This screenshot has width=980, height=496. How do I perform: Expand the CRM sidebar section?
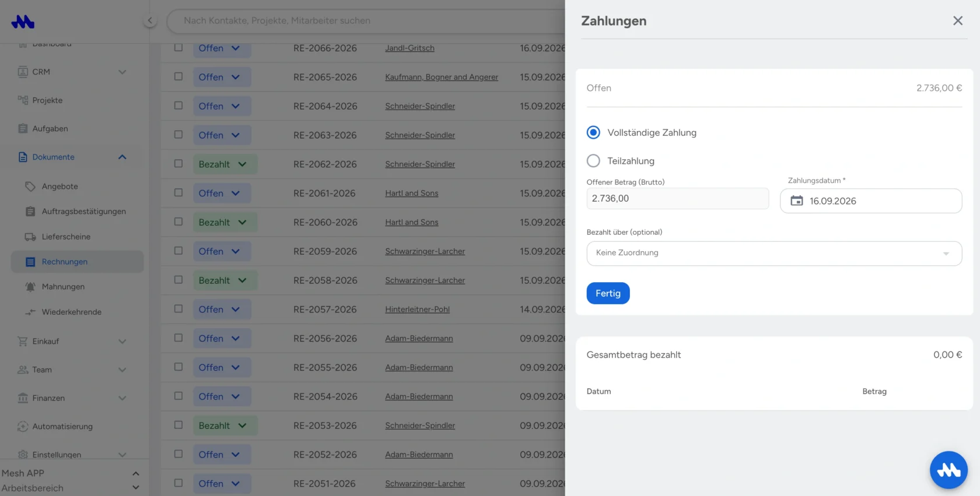tap(123, 72)
